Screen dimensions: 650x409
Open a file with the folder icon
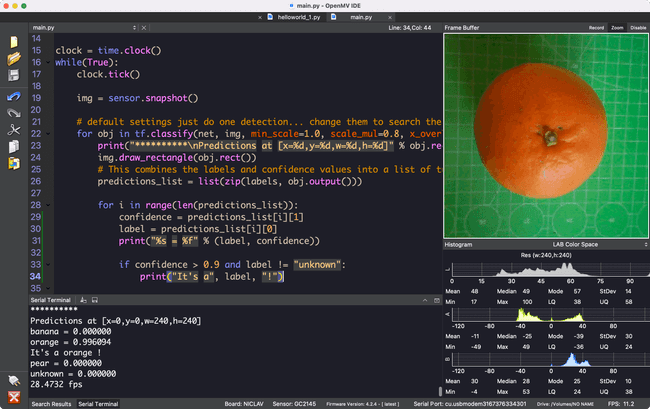point(13,59)
